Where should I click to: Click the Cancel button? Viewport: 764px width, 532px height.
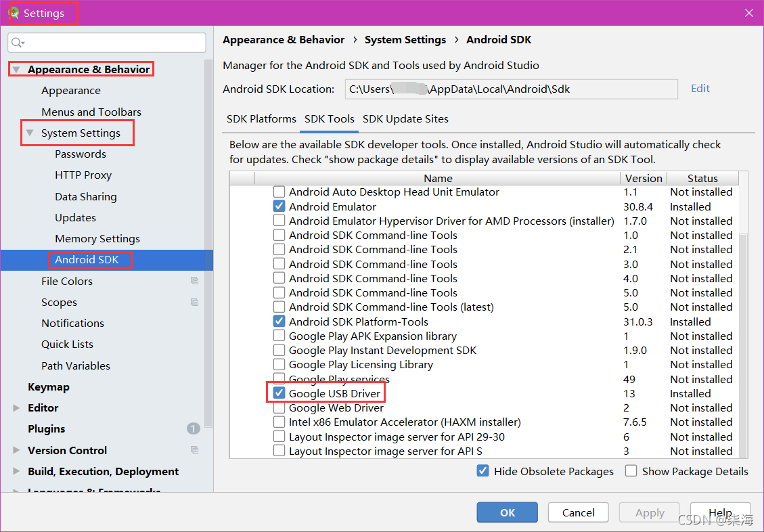pos(579,512)
